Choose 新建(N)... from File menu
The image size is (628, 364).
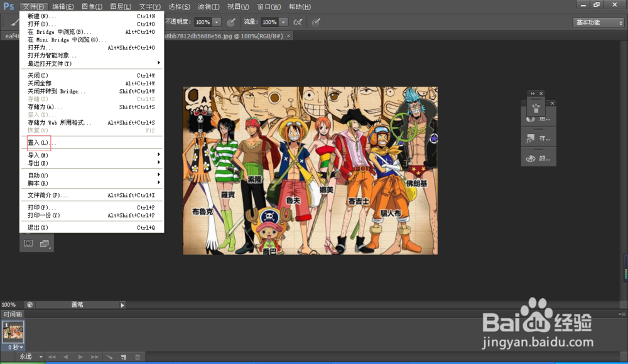click(92, 16)
